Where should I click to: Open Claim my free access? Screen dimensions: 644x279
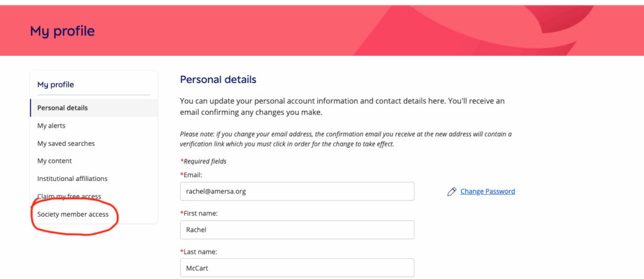click(x=69, y=197)
